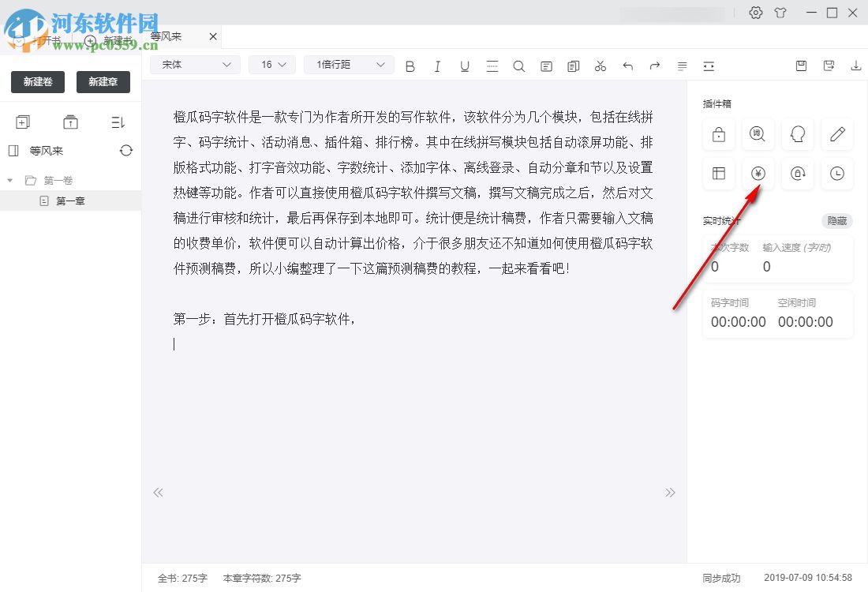The height and width of the screenshot is (592, 868).
Task: Click the scissors cut icon
Action: (x=600, y=66)
